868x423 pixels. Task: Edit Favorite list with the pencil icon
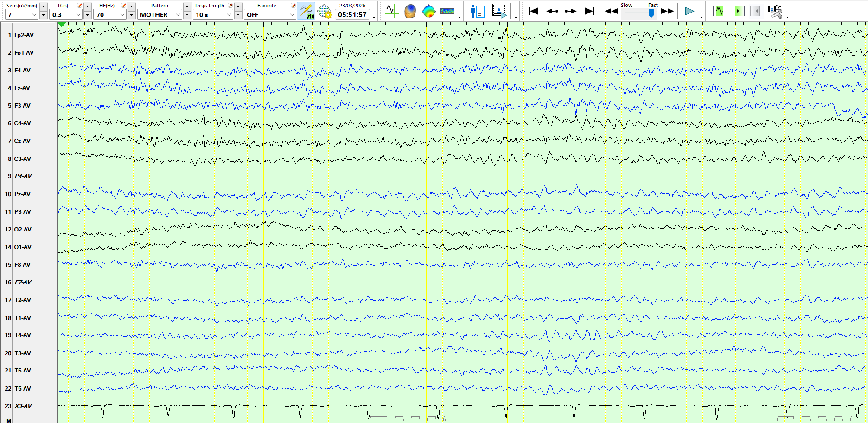pyautogui.click(x=293, y=6)
